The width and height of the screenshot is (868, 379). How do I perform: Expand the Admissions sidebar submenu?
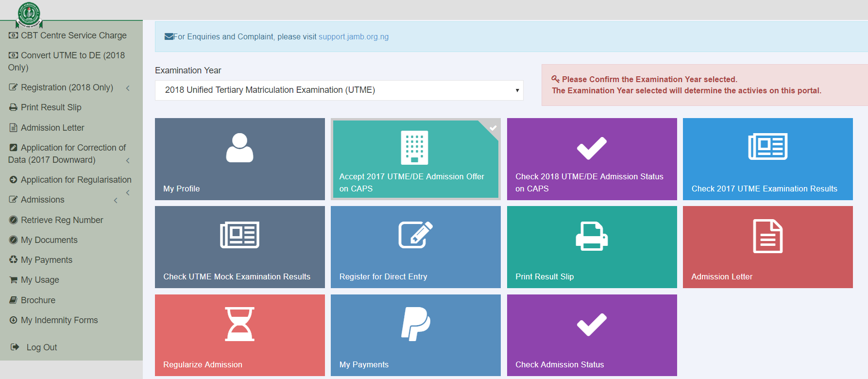pos(116,200)
